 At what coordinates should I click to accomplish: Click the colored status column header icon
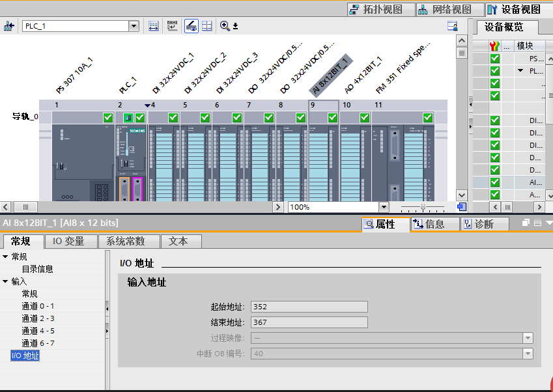(495, 46)
